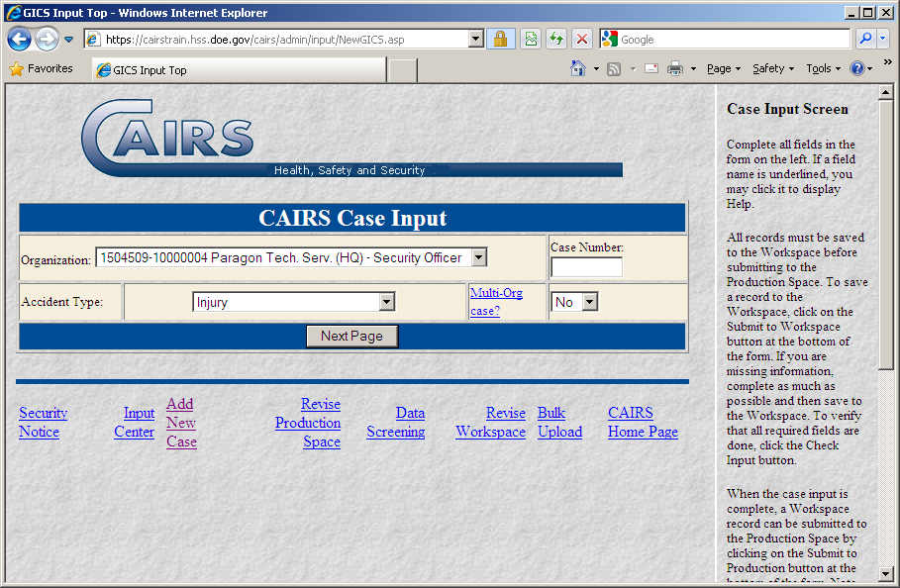Click the scrollbar up arrow
Viewport: 900px width, 588px height.
coord(886,92)
